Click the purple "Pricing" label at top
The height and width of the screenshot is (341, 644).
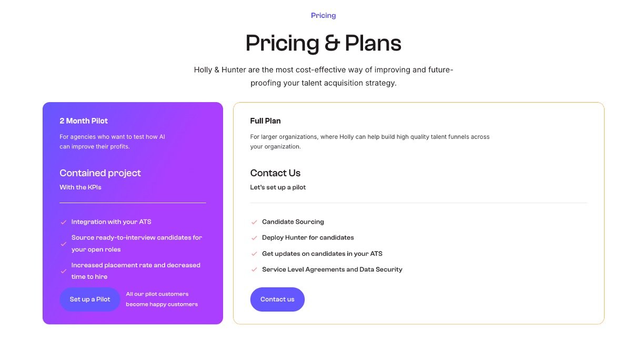pyautogui.click(x=323, y=15)
